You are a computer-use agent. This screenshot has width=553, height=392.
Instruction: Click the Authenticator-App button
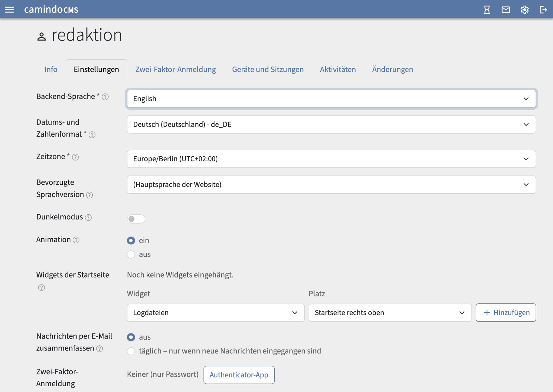tap(239, 375)
